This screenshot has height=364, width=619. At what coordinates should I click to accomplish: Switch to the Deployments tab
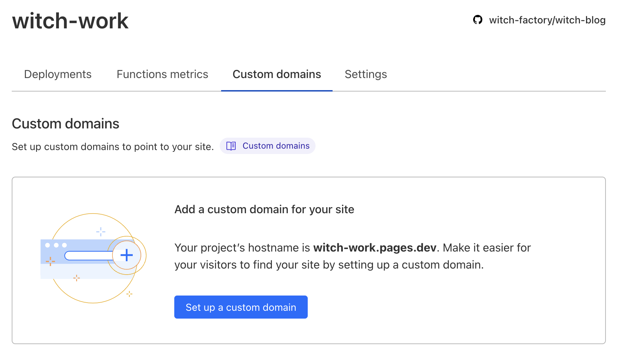[58, 75]
